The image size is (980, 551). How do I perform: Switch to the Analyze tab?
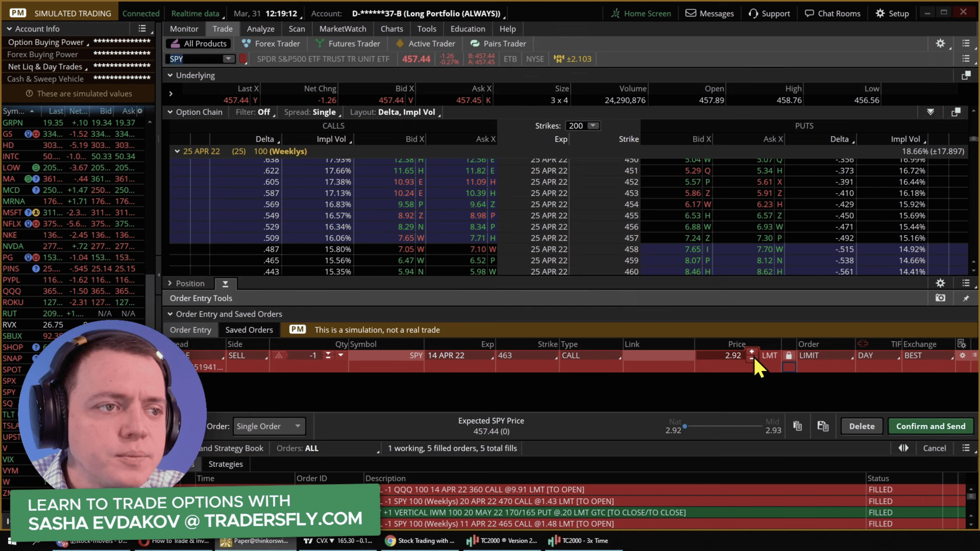(x=261, y=29)
